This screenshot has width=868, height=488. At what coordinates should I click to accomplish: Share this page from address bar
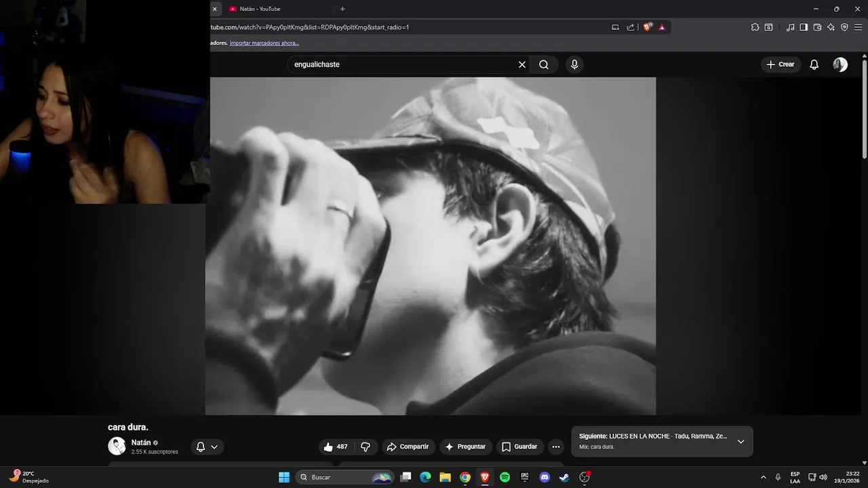[631, 27]
